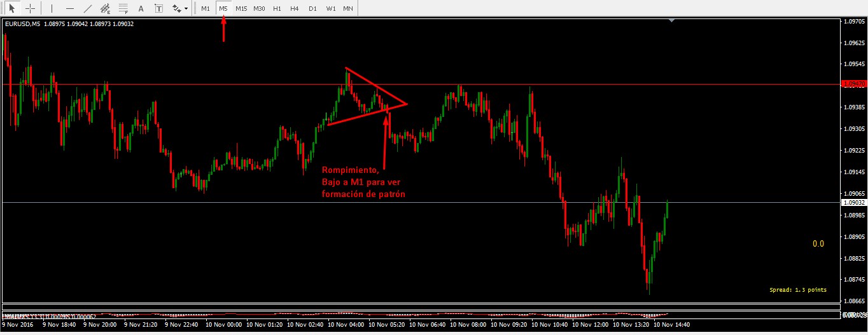Image resolution: width=868 pixels, height=335 pixels.
Task: Select the text label tool
Action: (158, 9)
